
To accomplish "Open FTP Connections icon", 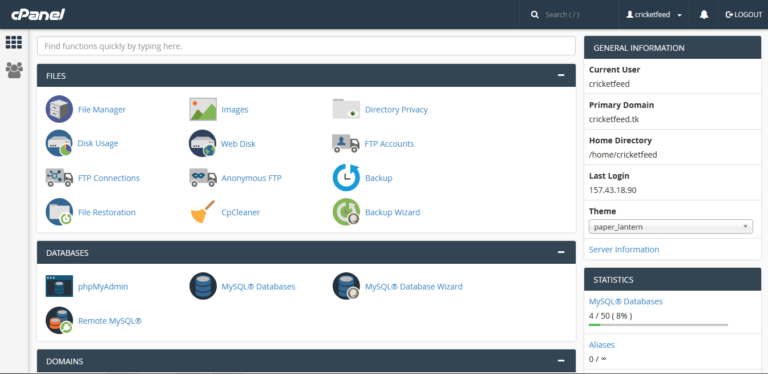I will (x=59, y=177).
